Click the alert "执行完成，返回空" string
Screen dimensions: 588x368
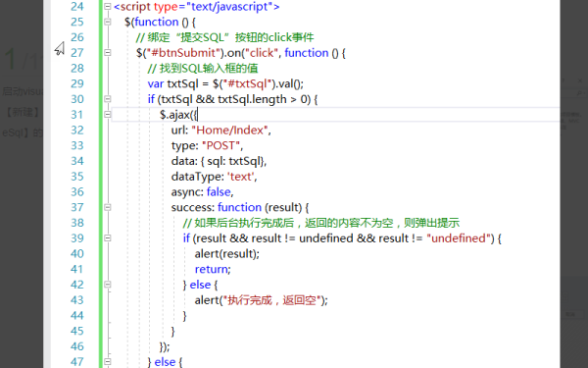272,300
